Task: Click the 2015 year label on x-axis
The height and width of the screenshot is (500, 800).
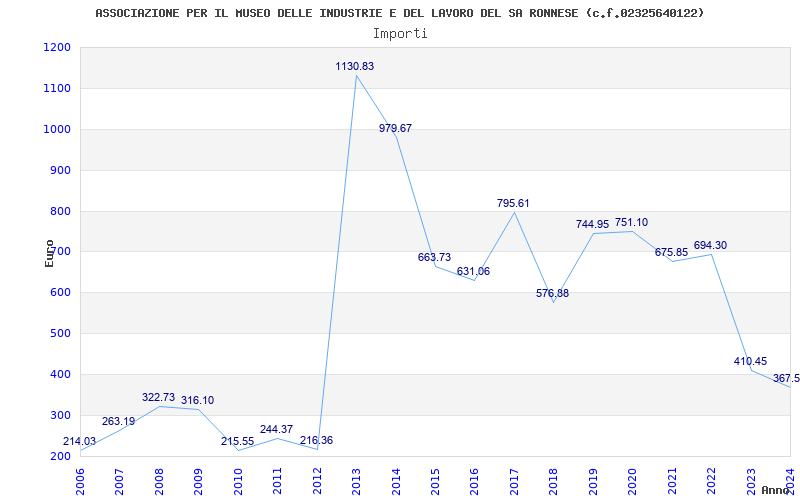Action: tap(435, 481)
